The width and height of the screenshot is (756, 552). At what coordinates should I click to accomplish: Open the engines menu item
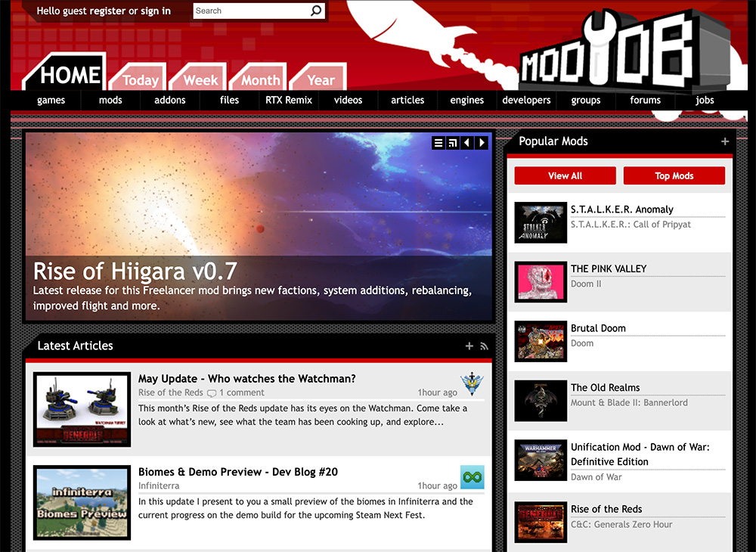[x=466, y=101]
